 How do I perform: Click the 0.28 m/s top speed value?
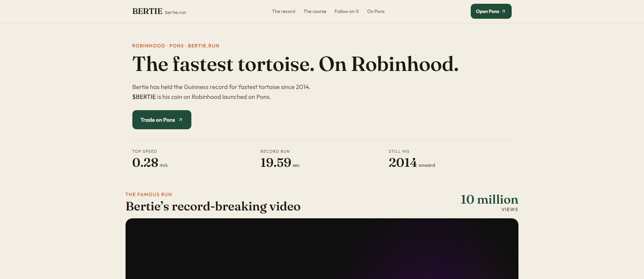[150, 163]
